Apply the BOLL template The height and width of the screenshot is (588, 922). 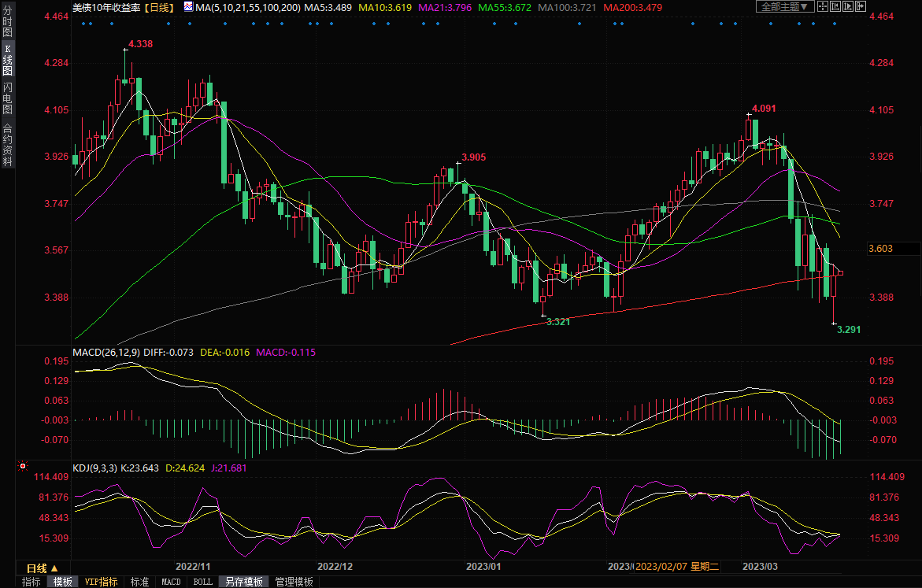tap(202, 582)
